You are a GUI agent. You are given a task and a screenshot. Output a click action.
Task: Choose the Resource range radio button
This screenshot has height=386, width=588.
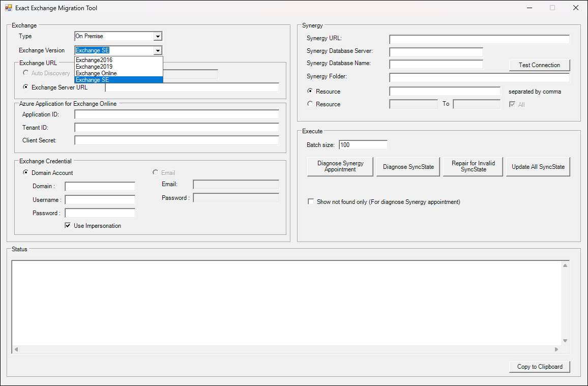(x=310, y=104)
